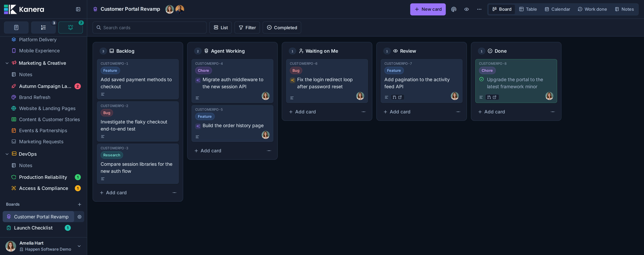The image size is (644, 255).
Task: Open Review column options menu
Action: tap(458, 112)
